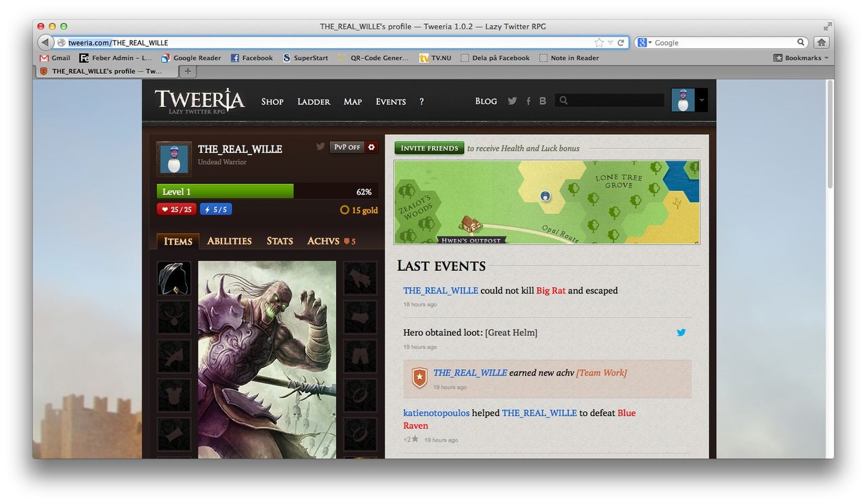Share Great Helm loot event on Twitter
The height and width of the screenshot is (504, 867).
[x=681, y=333]
